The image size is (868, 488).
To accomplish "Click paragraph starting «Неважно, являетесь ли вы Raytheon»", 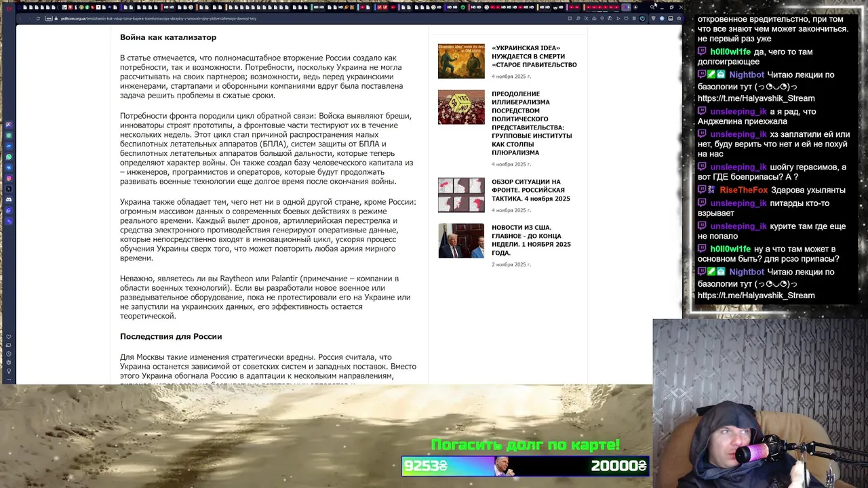I will point(265,297).
